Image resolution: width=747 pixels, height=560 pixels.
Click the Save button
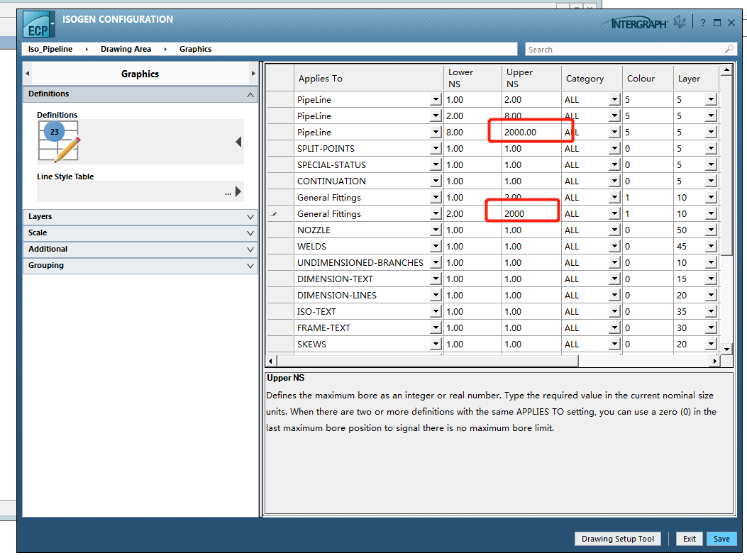[x=721, y=539]
